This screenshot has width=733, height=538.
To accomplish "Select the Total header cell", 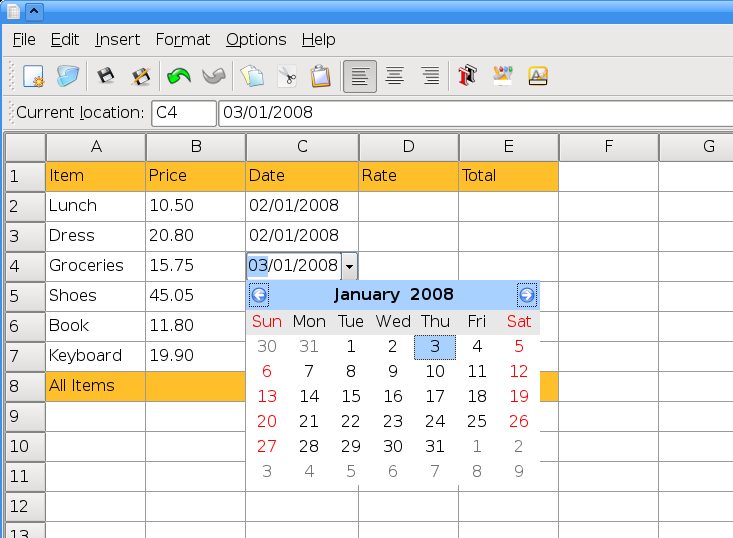I will [509, 176].
